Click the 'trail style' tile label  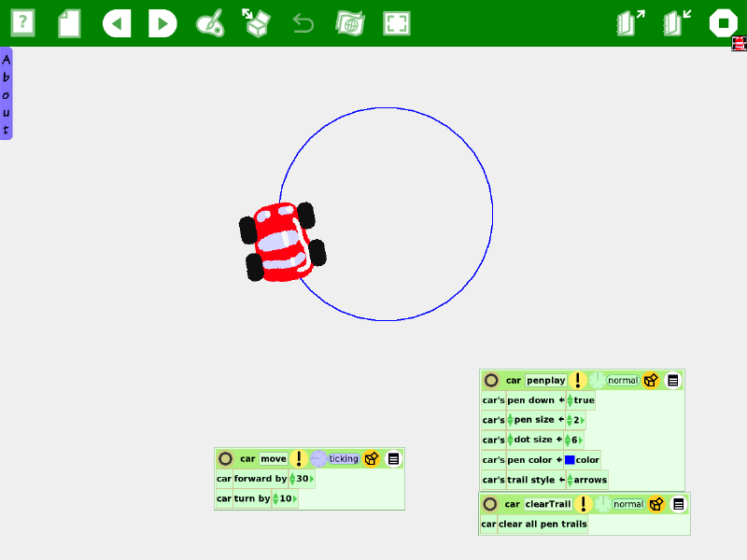coord(530,480)
